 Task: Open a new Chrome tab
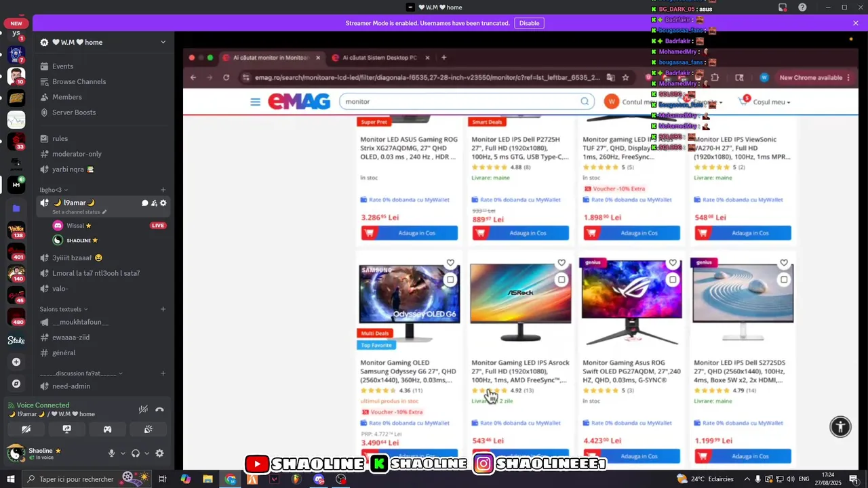pos(443,58)
